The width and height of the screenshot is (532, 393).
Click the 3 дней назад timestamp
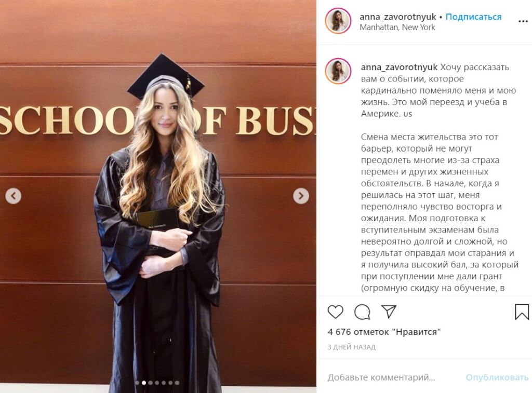tap(352, 347)
